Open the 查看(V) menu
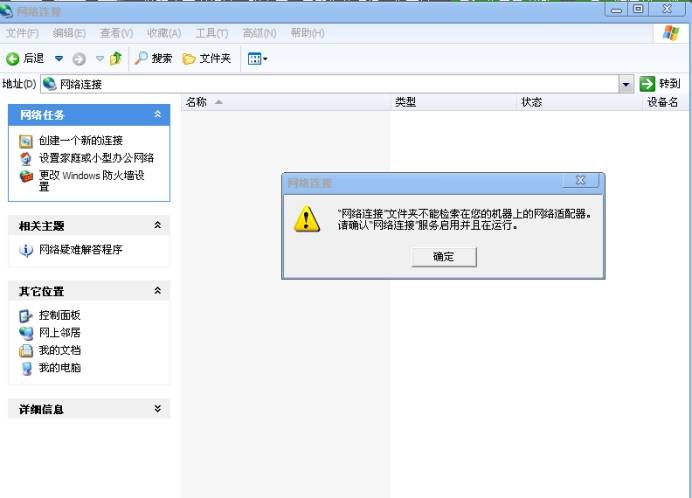Image resolution: width=692 pixels, height=498 pixels. click(x=117, y=33)
